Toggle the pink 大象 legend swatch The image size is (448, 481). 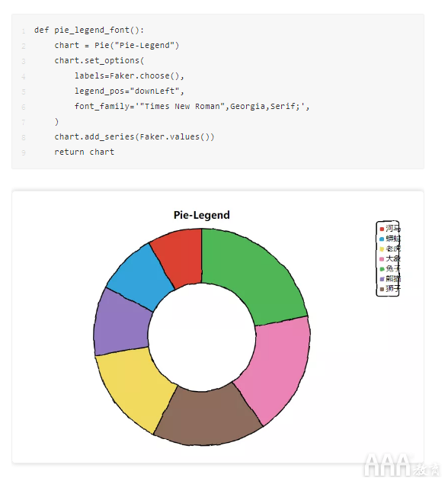coord(382,259)
